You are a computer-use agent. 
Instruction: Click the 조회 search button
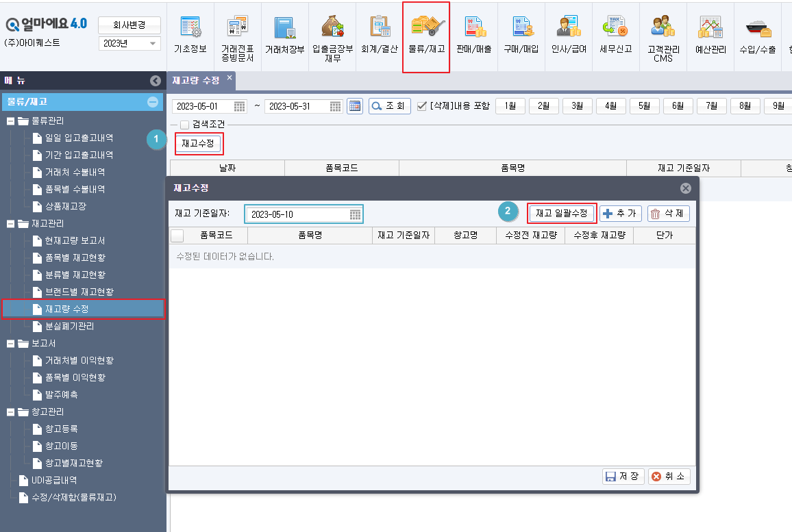[x=389, y=105]
